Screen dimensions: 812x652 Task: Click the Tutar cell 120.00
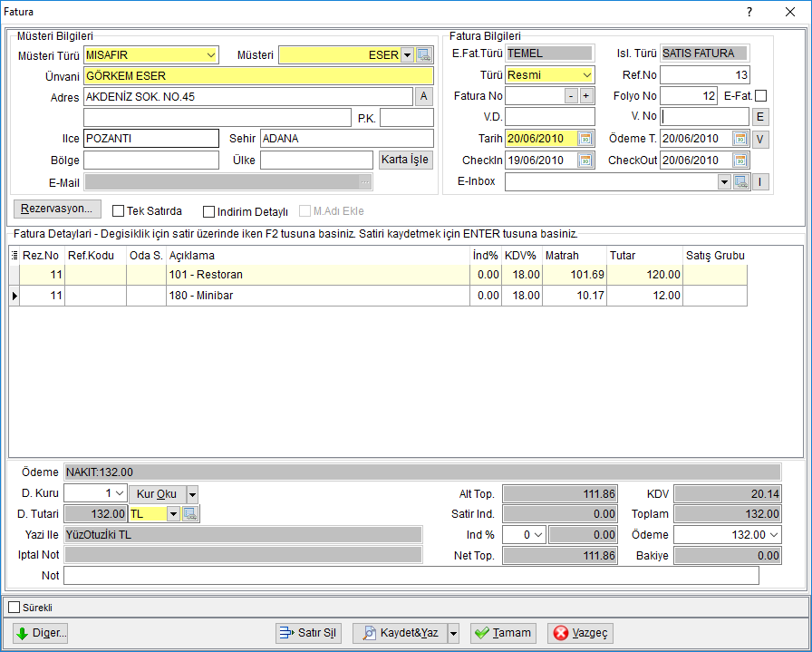644,275
